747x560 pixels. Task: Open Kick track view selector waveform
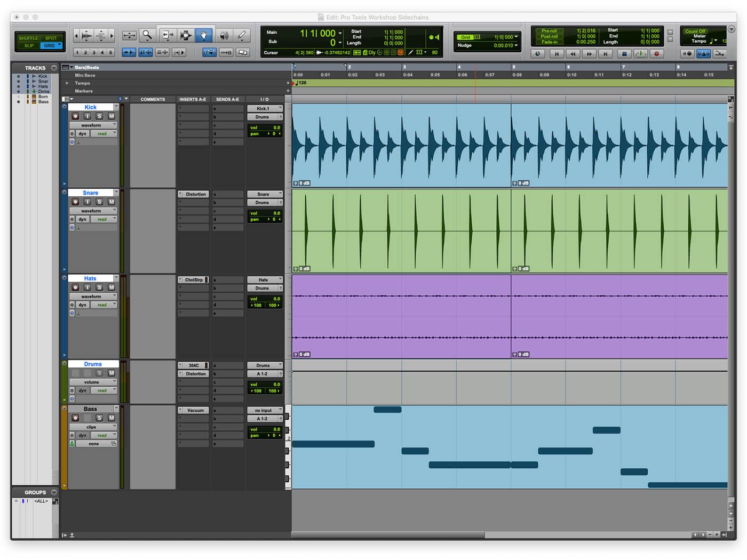pos(93,125)
